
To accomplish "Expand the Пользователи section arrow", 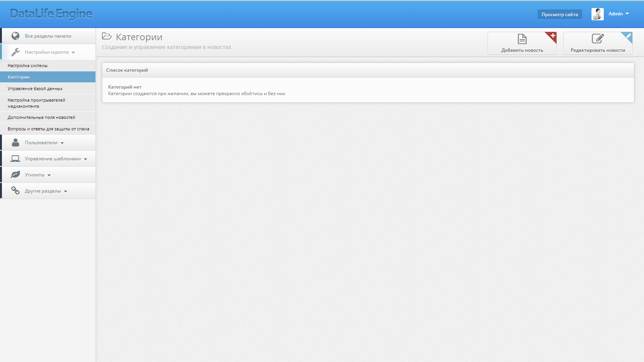I will coord(62,143).
